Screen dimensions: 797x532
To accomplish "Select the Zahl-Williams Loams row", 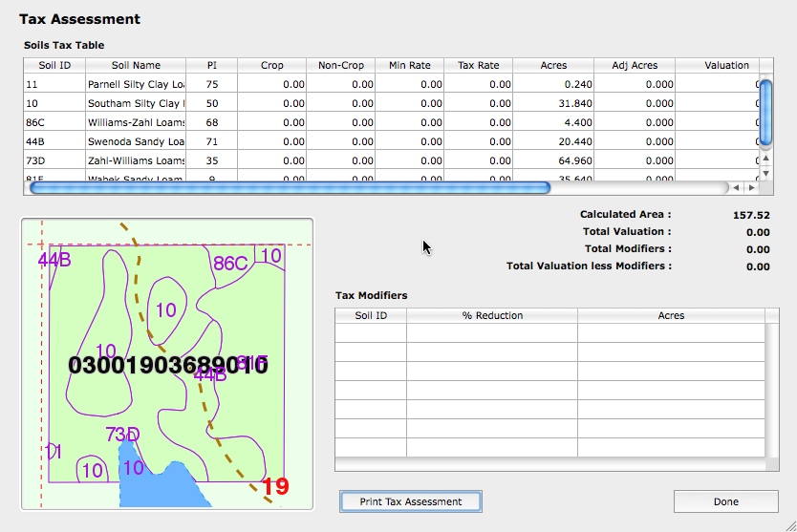I will [392, 160].
